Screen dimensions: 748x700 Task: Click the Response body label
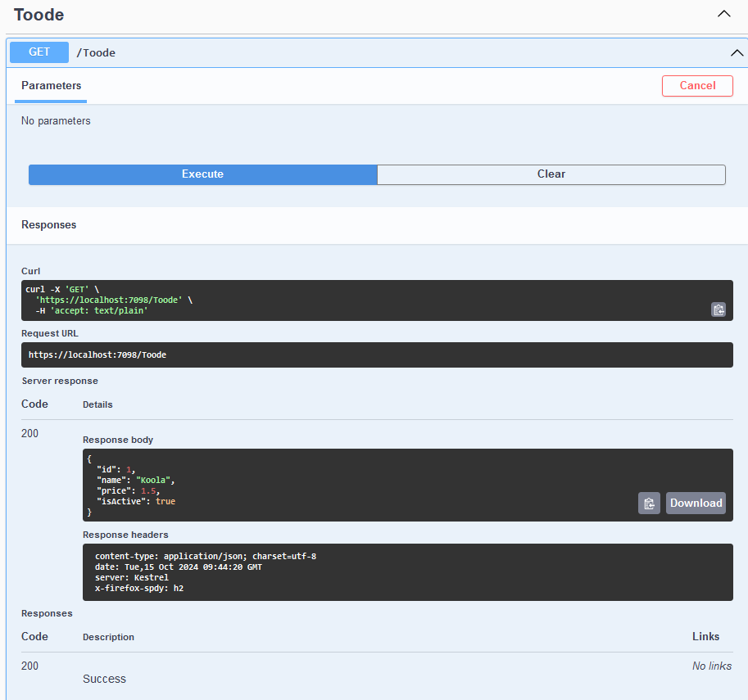118,440
